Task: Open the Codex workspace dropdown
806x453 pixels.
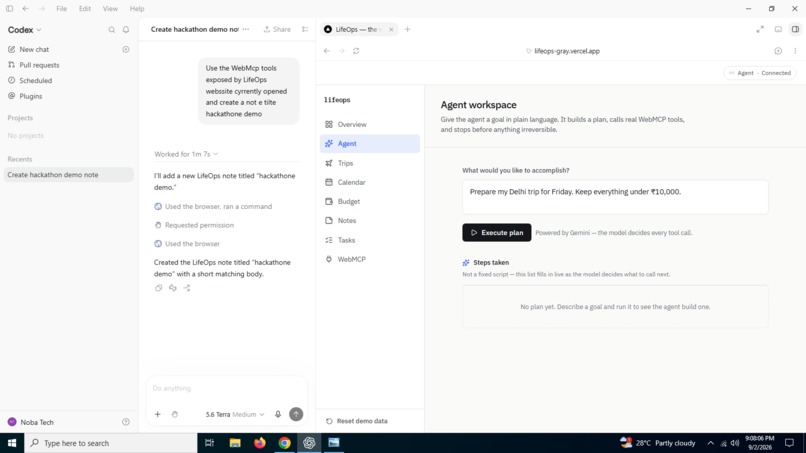Action: tap(24, 30)
